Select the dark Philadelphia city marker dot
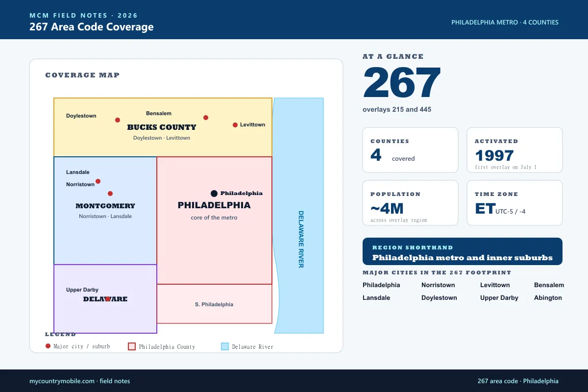Screen dimensions: 588x392 (214, 194)
